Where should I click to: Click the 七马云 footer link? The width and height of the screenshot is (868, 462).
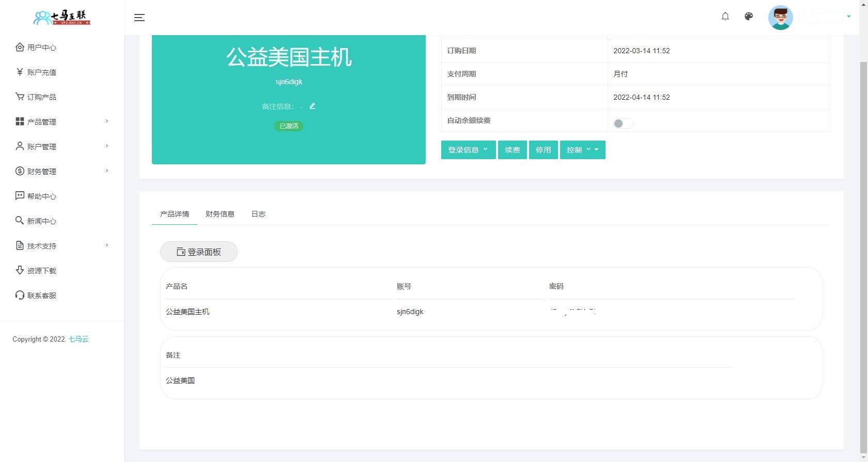79,339
